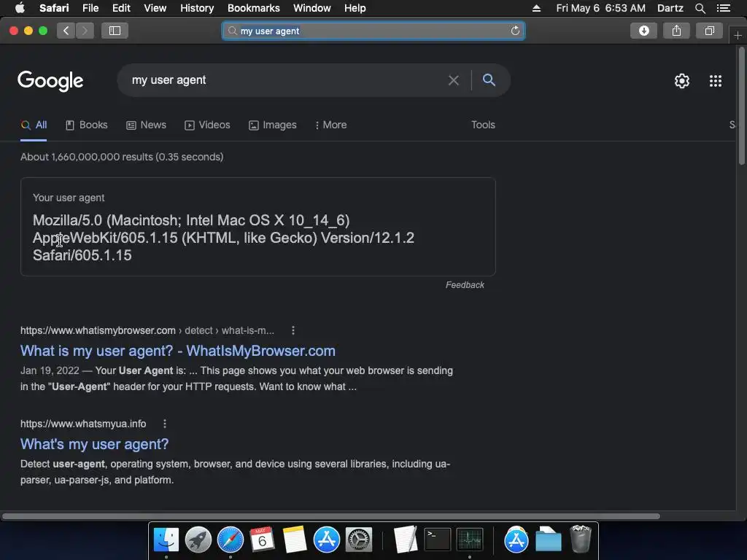
Task: Open System Preferences from the Dock
Action: pyautogui.click(x=359, y=540)
